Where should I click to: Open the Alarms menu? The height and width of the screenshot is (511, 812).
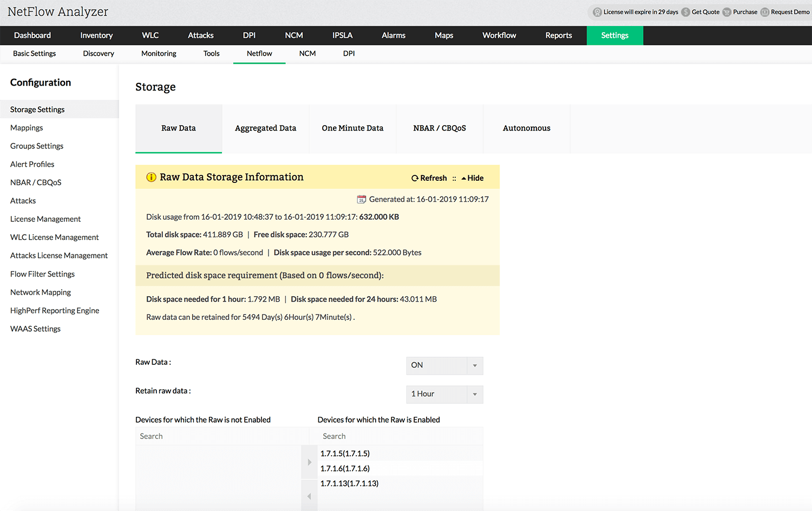tap(394, 35)
